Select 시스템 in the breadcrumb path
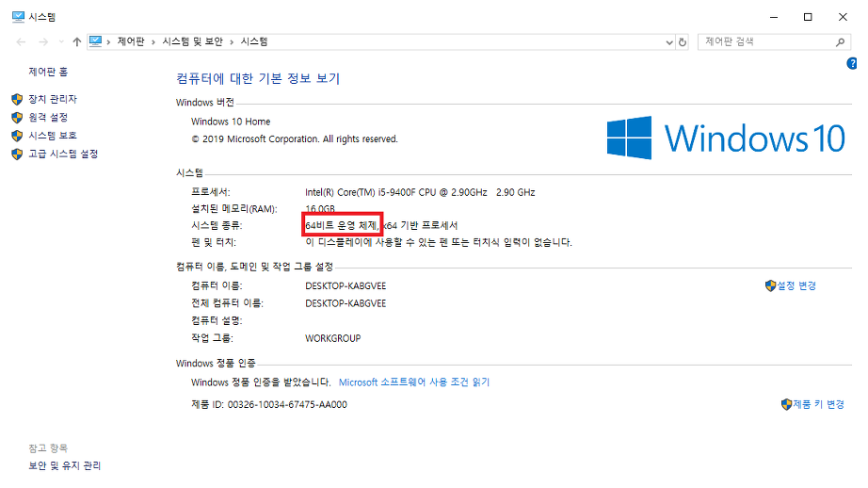This screenshot has height=488, width=868. click(x=254, y=41)
